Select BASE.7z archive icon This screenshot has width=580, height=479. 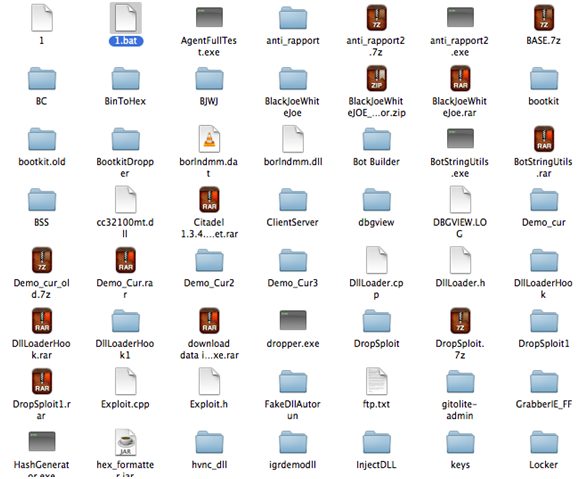pos(544,17)
